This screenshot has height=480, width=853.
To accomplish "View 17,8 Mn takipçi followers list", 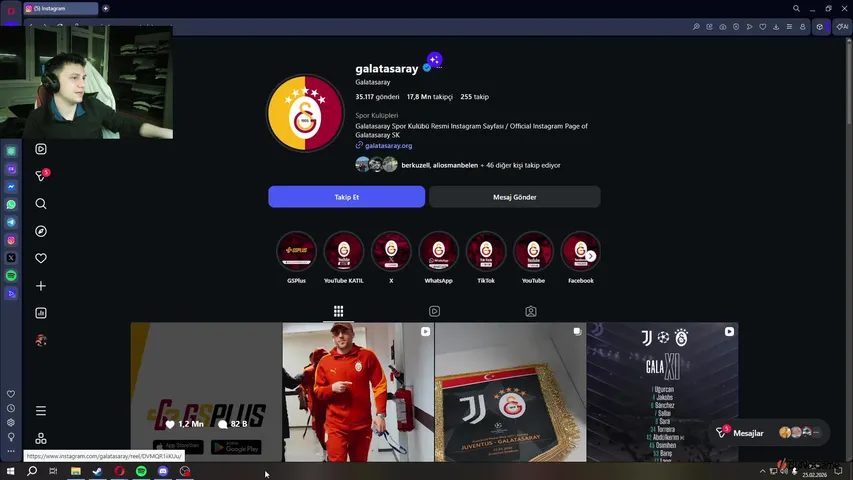I will tap(430, 97).
